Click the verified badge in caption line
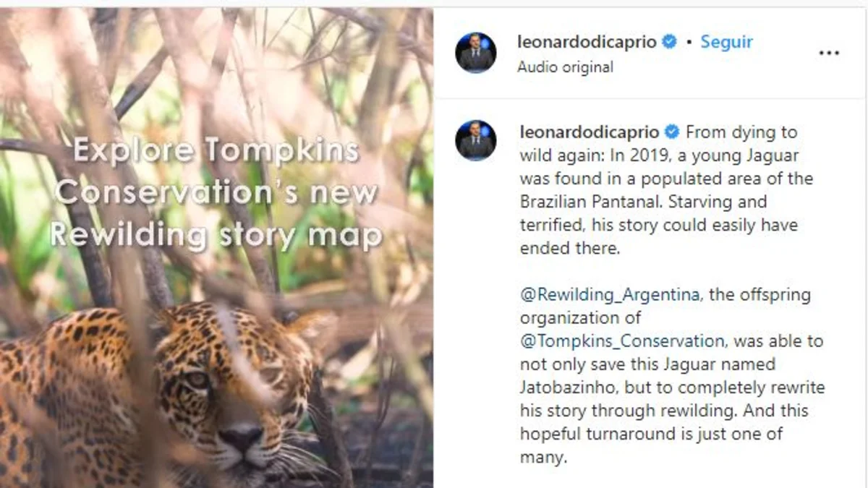 671,132
